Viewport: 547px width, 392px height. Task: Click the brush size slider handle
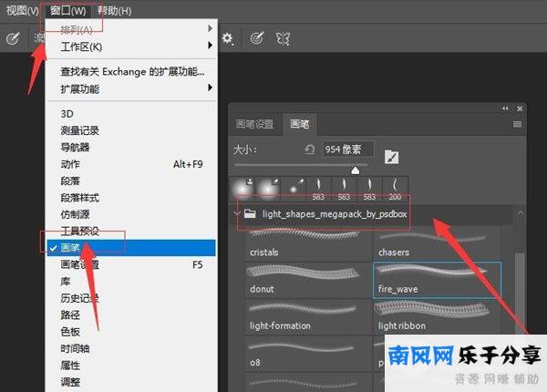356,170
